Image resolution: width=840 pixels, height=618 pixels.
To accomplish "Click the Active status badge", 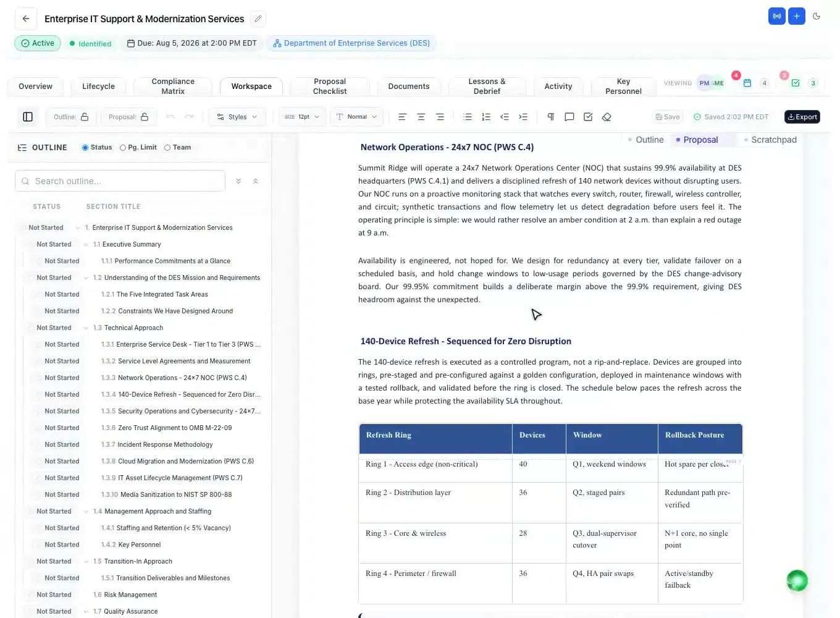I will (x=38, y=43).
